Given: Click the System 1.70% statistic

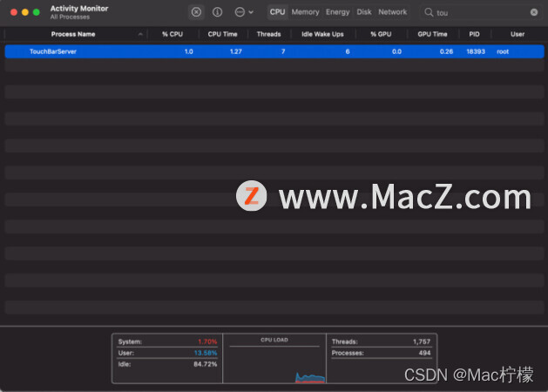Looking at the screenshot, I should point(167,341).
